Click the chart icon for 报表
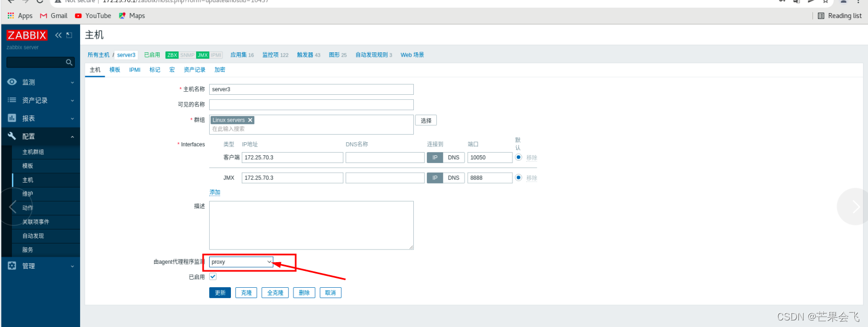The width and height of the screenshot is (868, 327). [x=12, y=118]
